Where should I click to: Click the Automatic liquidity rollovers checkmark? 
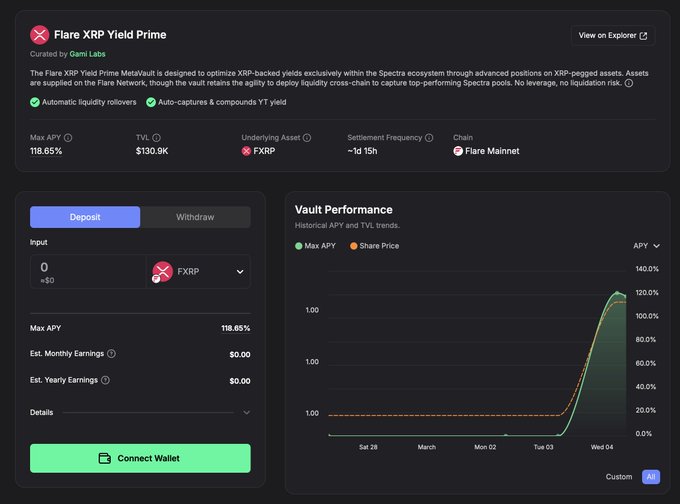(x=35, y=102)
